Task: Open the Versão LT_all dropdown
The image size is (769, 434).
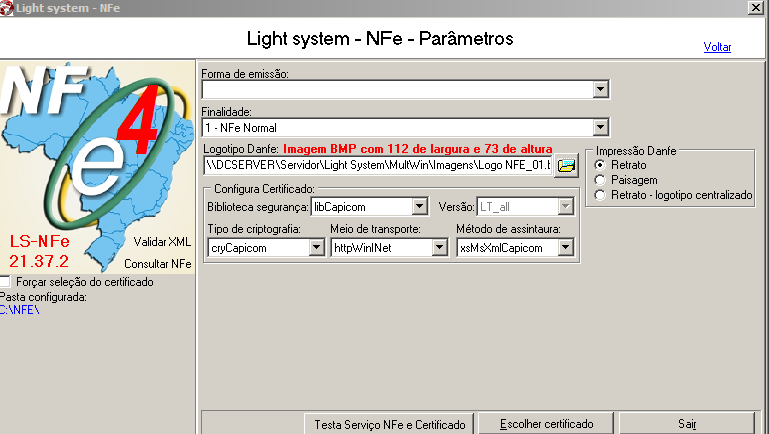Action: pos(565,206)
